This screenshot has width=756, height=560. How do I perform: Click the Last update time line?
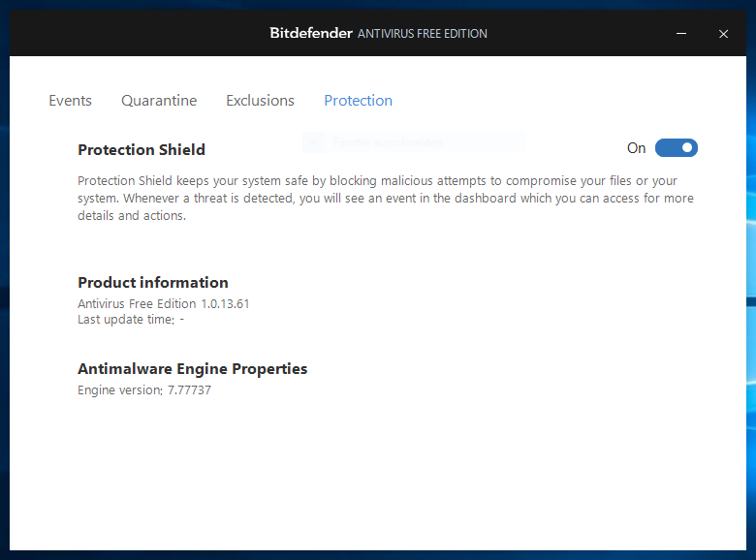coord(131,320)
